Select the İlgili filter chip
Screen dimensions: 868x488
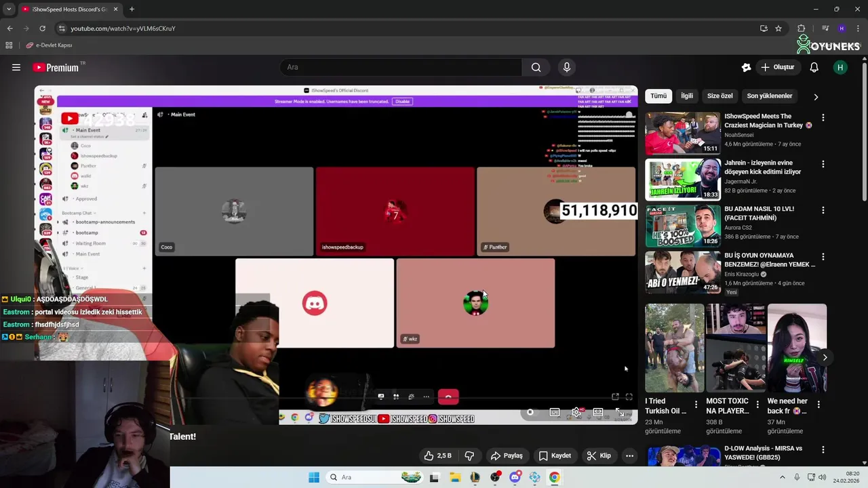[687, 96]
